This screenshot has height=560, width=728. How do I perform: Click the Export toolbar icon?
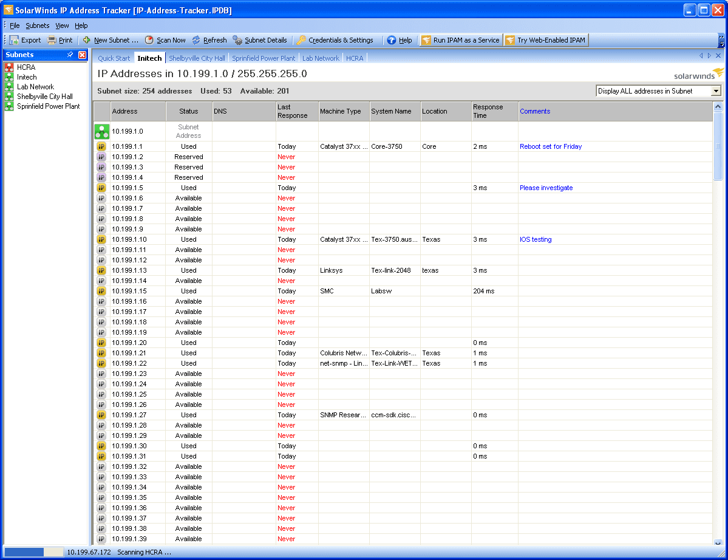click(x=15, y=41)
